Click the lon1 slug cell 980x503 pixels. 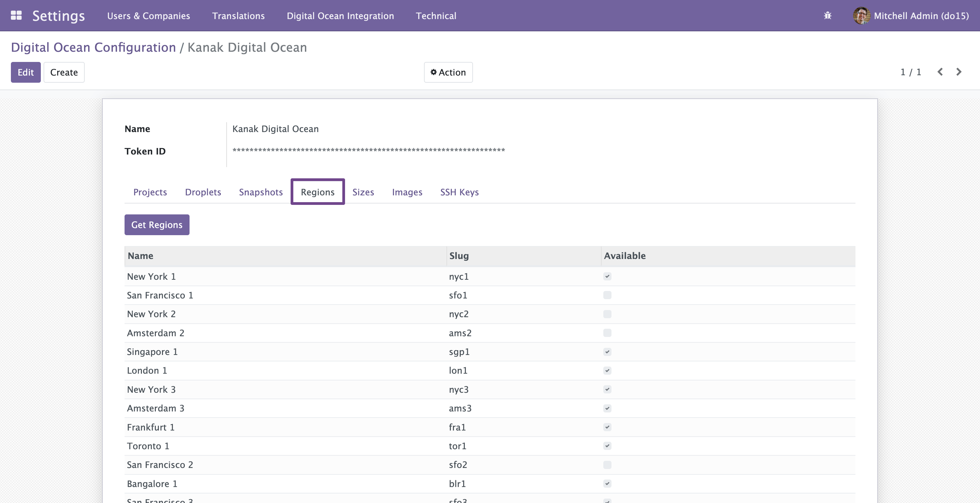tap(523, 371)
